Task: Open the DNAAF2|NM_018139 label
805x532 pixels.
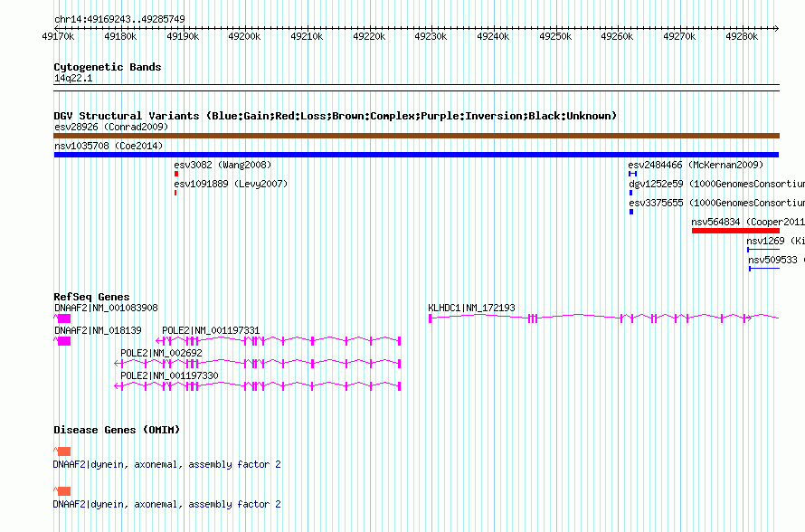Action: click(x=98, y=330)
